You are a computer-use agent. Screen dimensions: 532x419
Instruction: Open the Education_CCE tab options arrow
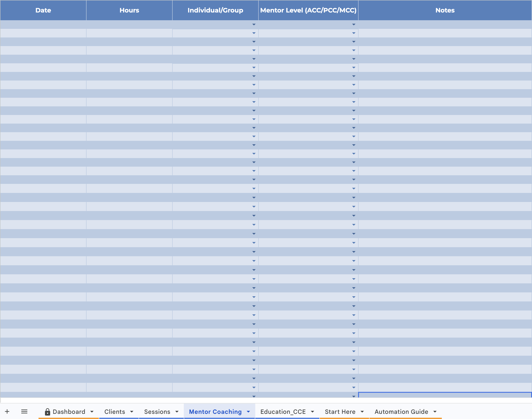click(312, 412)
